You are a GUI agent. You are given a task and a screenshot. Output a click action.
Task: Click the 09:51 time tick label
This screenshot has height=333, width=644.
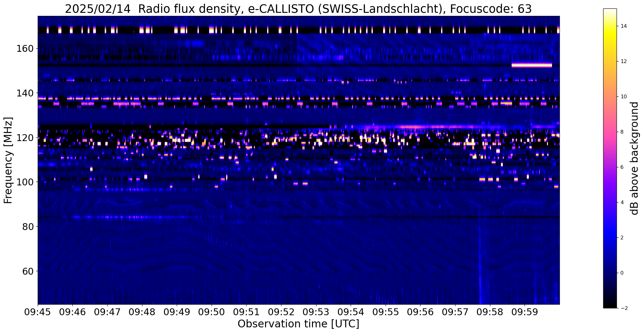247,312
